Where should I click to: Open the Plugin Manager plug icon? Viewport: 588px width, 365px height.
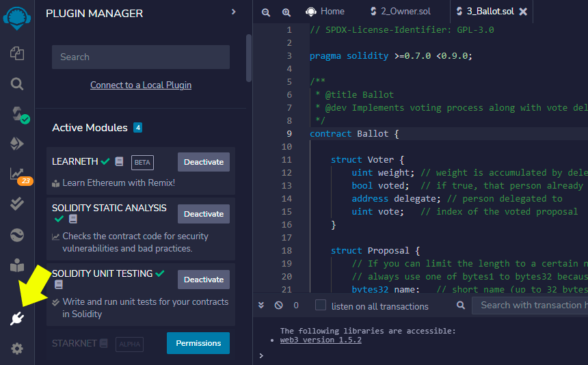click(x=17, y=318)
